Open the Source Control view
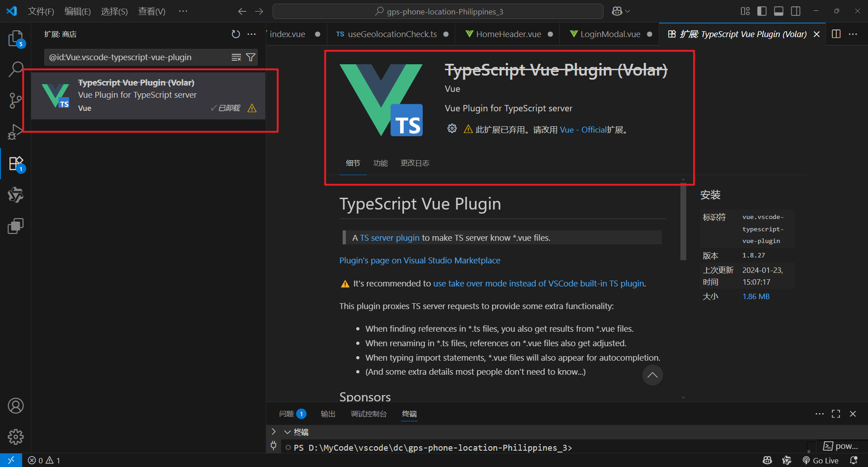This screenshot has height=467, width=868. (16, 100)
